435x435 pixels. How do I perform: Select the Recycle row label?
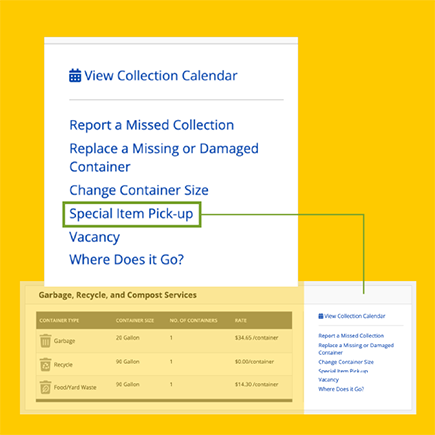coord(63,365)
